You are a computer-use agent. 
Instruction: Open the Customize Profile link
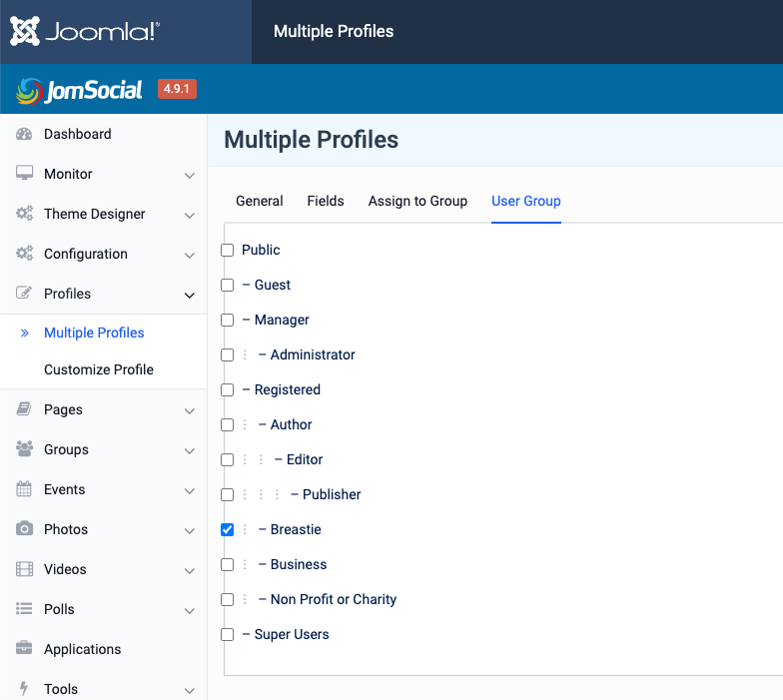coord(99,369)
